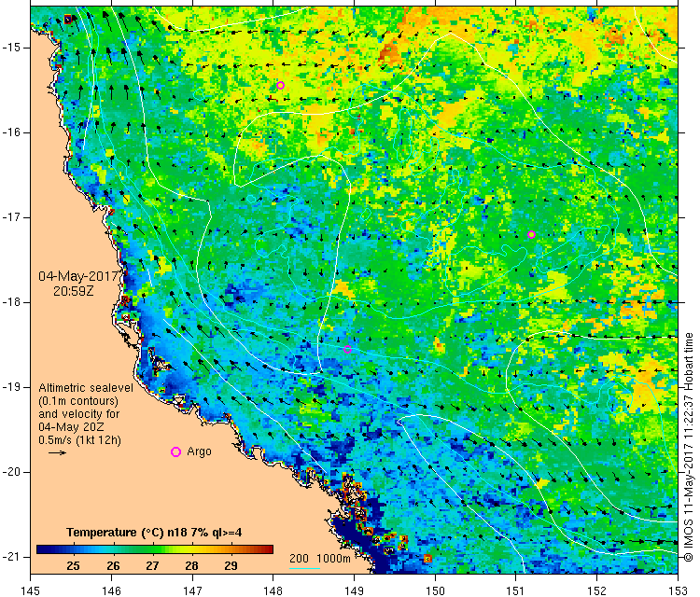The image size is (700, 597).
Task: Click the Argo marker near 148.9, -18.5
Action: [347, 349]
